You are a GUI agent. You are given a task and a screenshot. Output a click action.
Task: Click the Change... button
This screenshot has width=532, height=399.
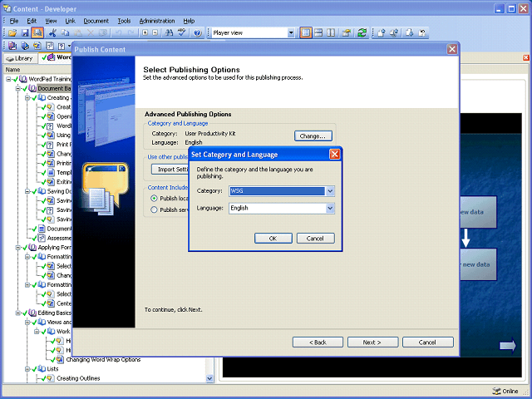[313, 136]
